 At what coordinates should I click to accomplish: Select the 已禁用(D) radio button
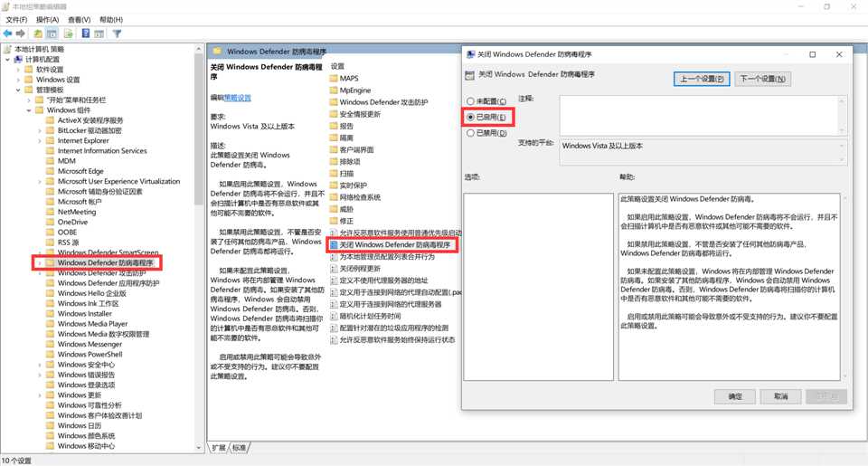point(470,133)
